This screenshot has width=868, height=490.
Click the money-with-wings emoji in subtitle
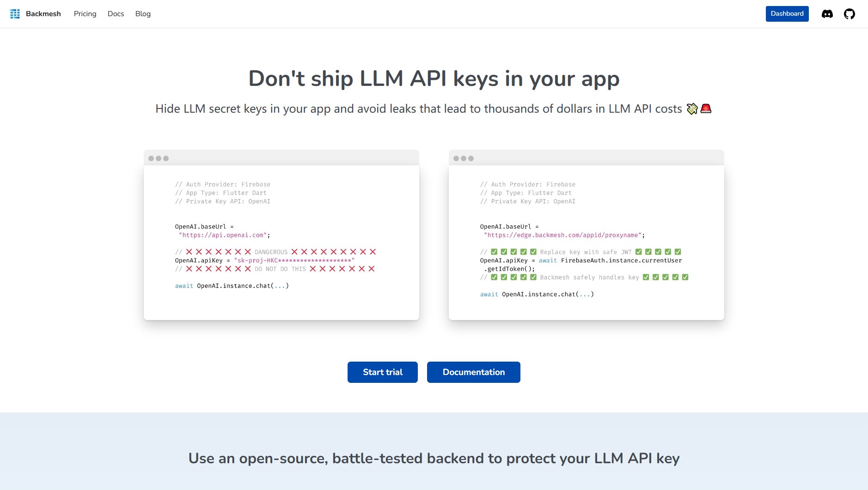click(x=692, y=109)
